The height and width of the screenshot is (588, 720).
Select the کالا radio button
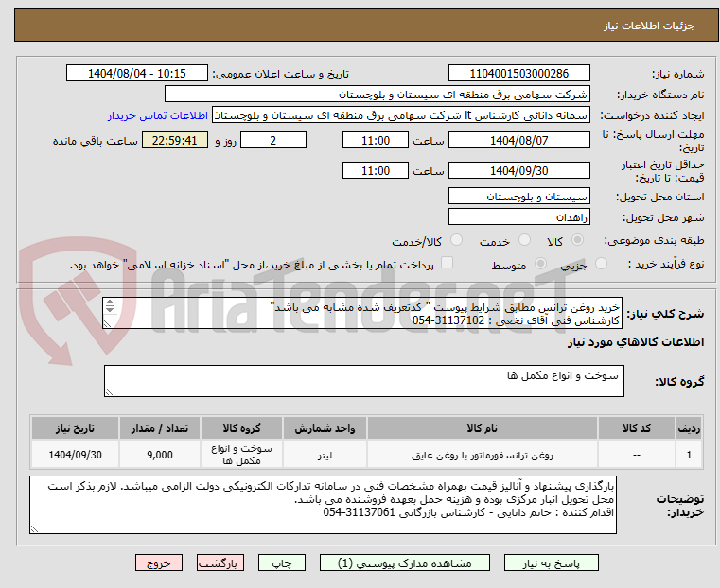click(578, 240)
